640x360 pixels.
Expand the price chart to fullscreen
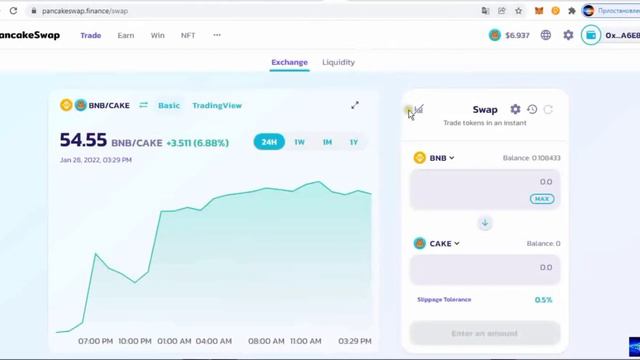point(355,105)
